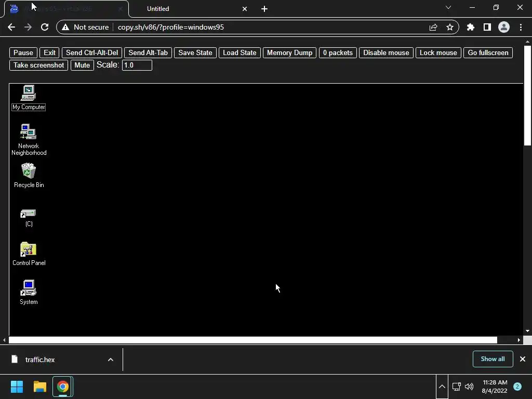Click the scroll down arrow

click(527, 331)
